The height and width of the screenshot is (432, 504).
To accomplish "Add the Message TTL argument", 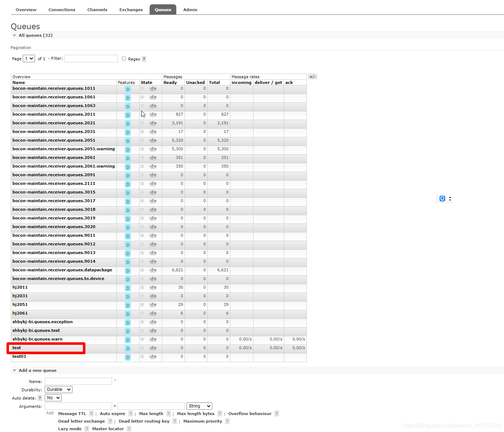I will [72, 414].
